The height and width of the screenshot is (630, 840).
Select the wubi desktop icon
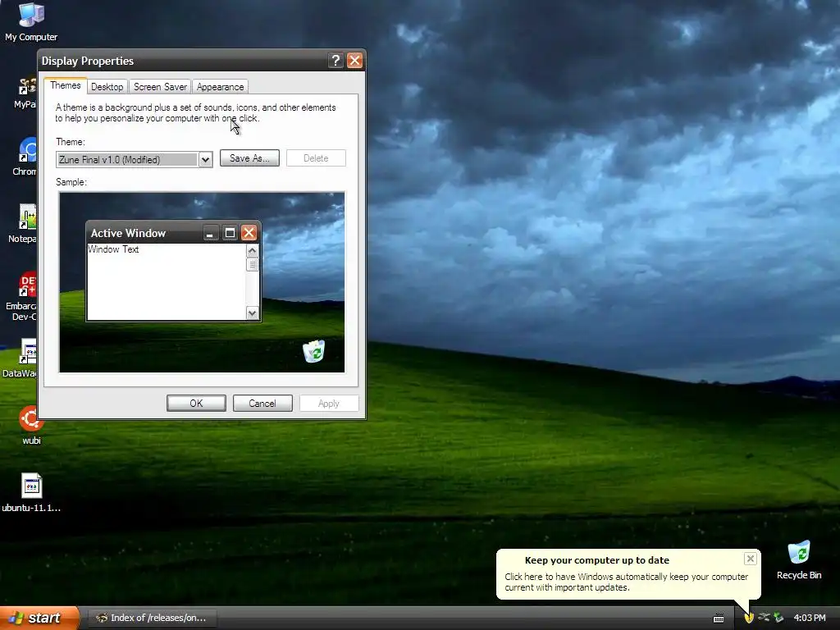pos(31,426)
